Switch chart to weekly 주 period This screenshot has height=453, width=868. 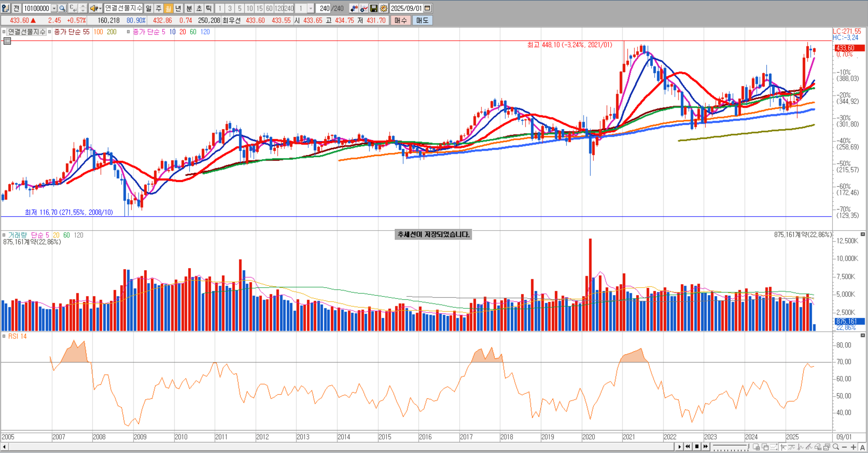pyautogui.click(x=158, y=8)
